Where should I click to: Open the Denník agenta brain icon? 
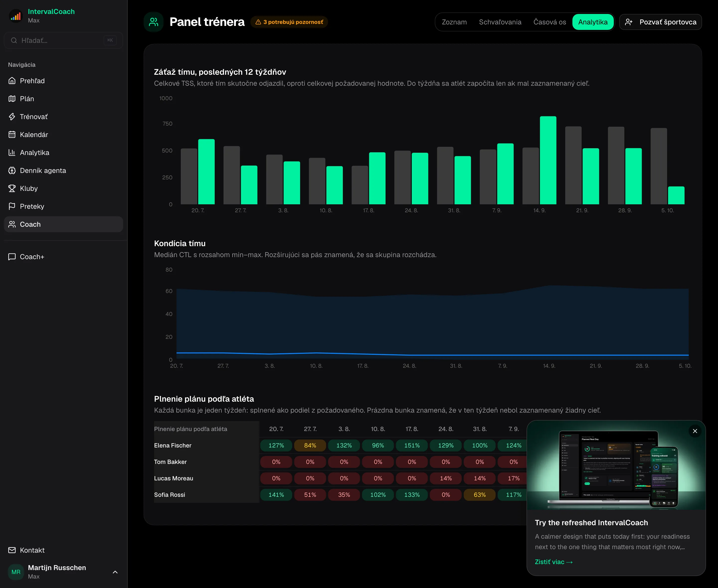tap(12, 170)
